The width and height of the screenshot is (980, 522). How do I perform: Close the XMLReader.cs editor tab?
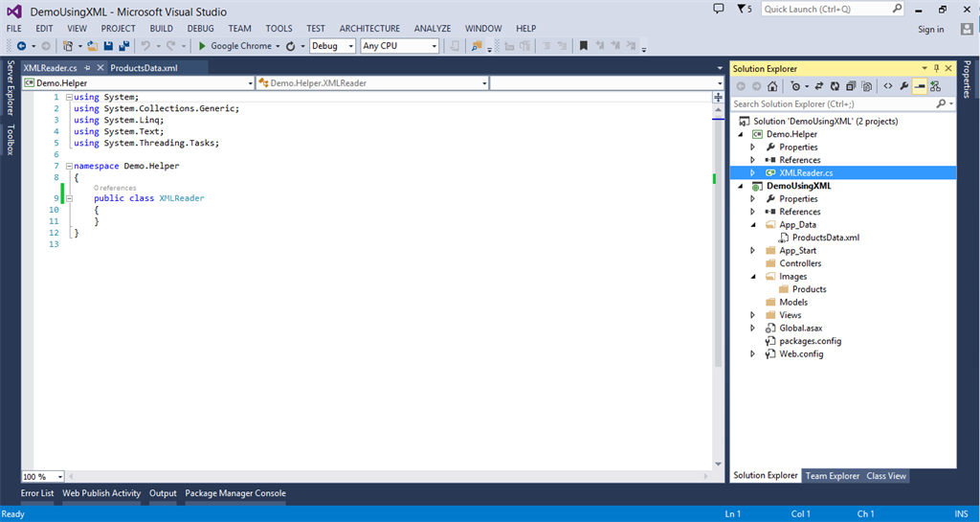(x=100, y=67)
